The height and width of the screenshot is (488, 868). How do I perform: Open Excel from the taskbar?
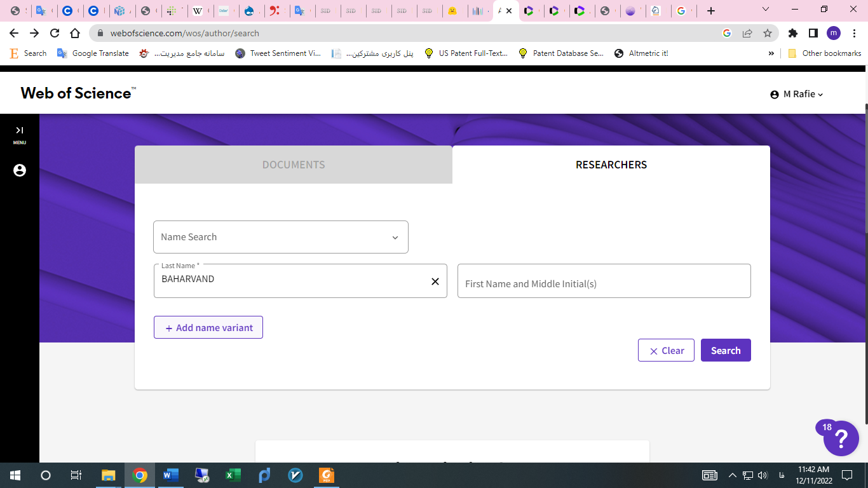click(x=233, y=475)
